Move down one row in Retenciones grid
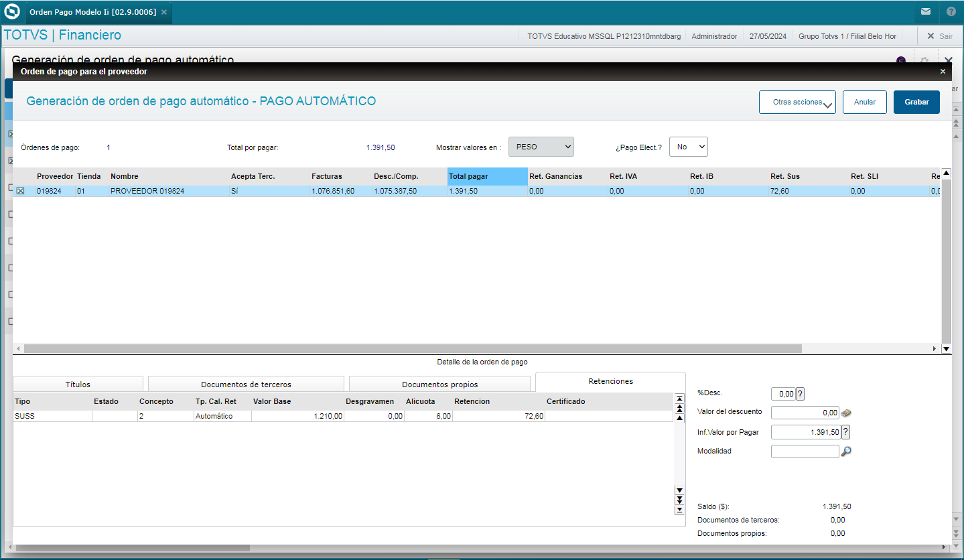Viewport: 964px width, 560px height. coord(679,490)
